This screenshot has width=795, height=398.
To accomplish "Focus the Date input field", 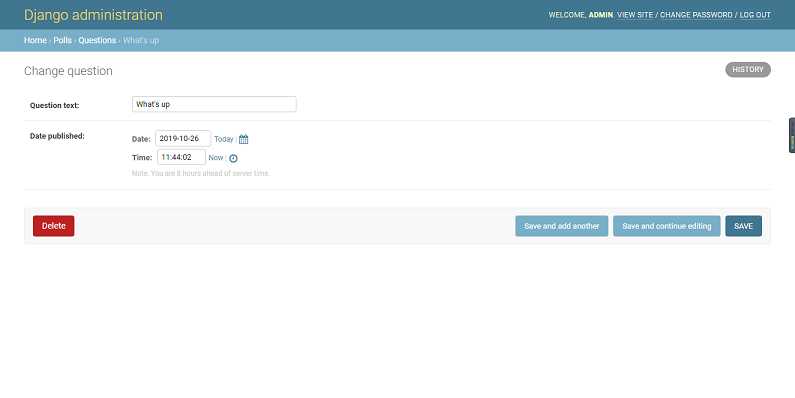I will (x=183, y=138).
